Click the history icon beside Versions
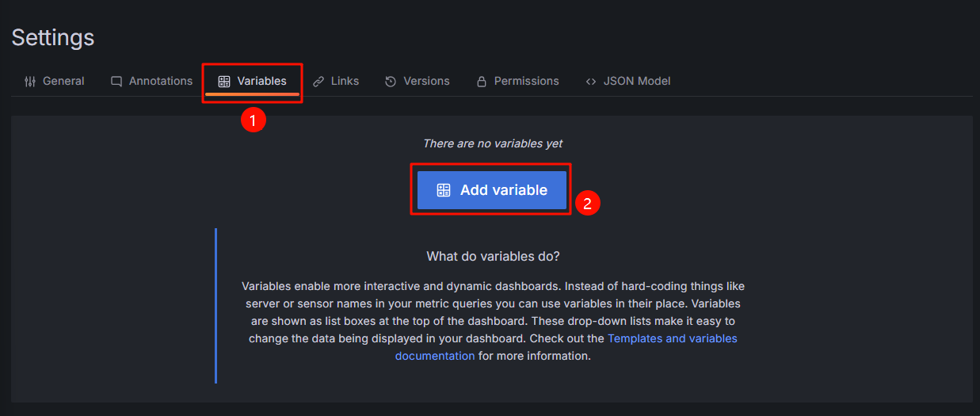The image size is (980, 416). click(x=391, y=81)
